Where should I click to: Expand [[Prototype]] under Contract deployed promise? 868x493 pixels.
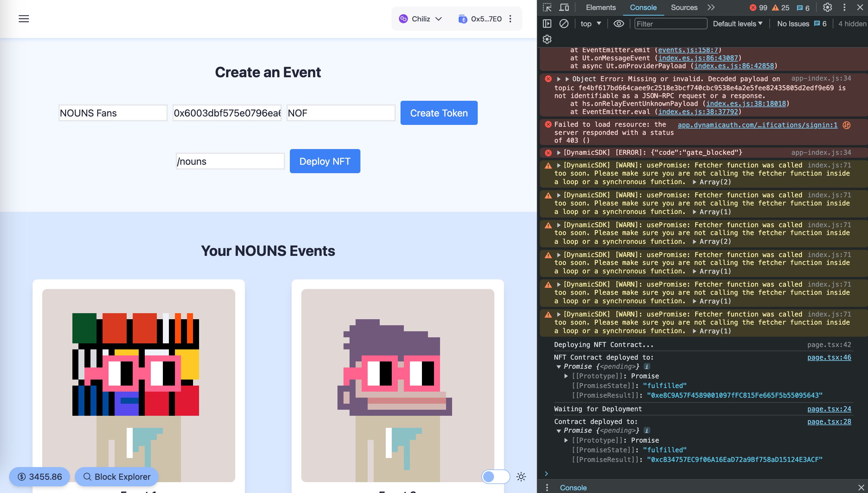(x=566, y=441)
